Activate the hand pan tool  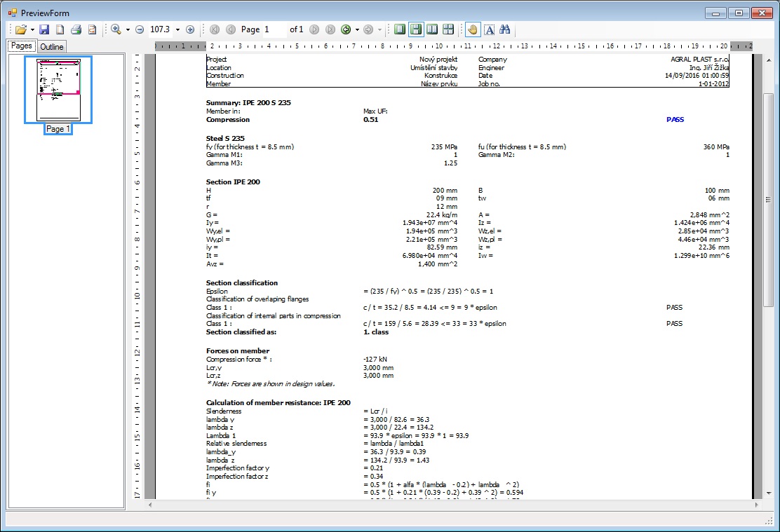(473, 29)
